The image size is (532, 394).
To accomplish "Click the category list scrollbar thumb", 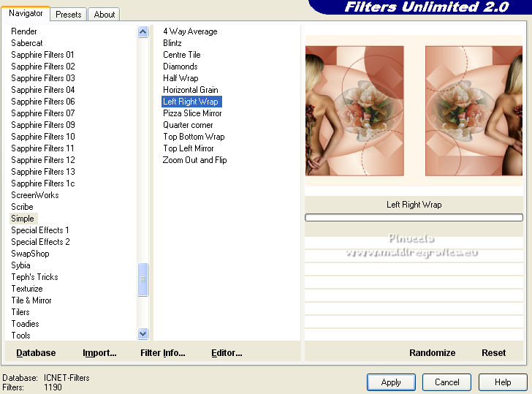I will (x=142, y=280).
